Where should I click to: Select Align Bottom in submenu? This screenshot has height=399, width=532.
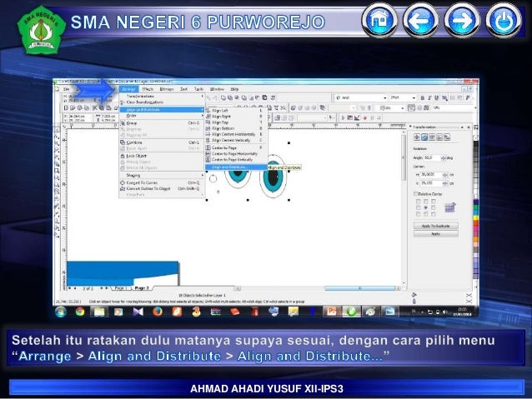click(x=235, y=128)
